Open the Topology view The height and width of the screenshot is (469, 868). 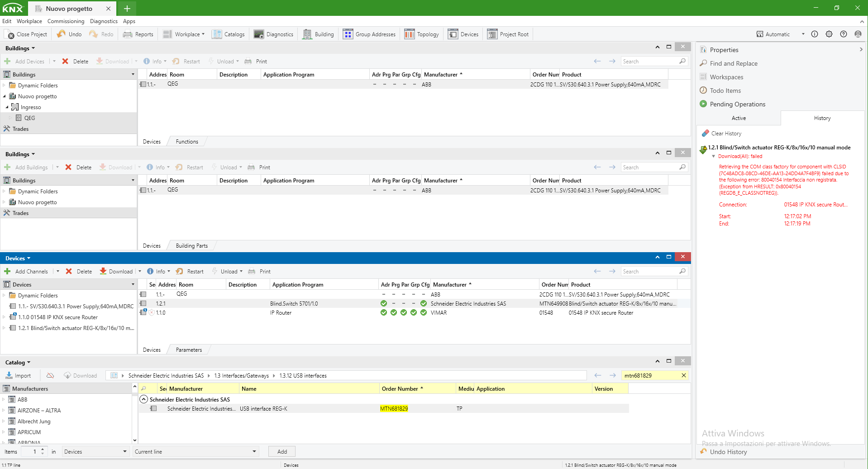(422, 34)
